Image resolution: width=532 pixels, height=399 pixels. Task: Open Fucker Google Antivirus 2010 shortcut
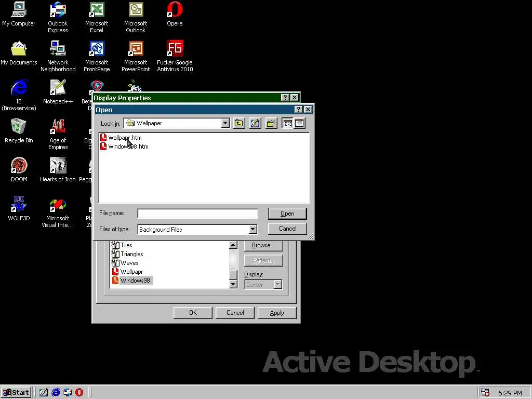click(x=175, y=57)
